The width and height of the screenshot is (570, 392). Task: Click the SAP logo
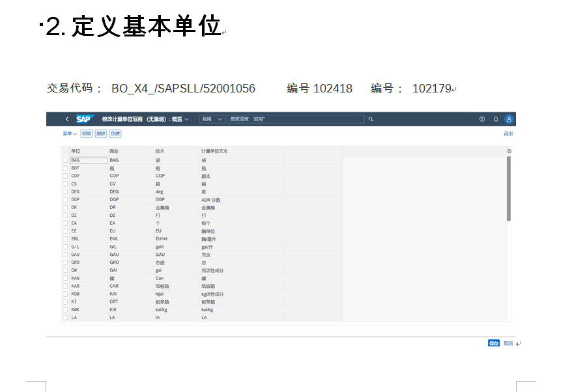[x=85, y=119]
